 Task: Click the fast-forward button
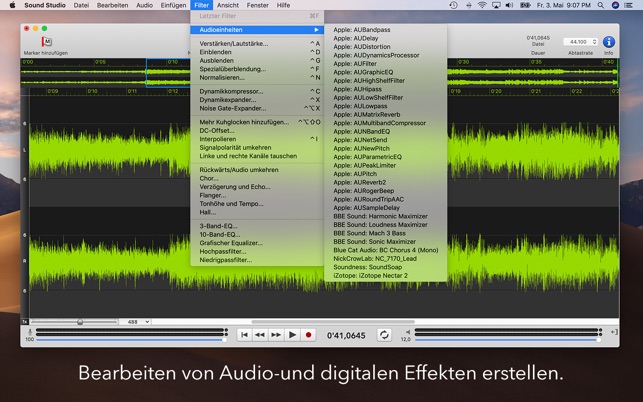[x=276, y=335]
